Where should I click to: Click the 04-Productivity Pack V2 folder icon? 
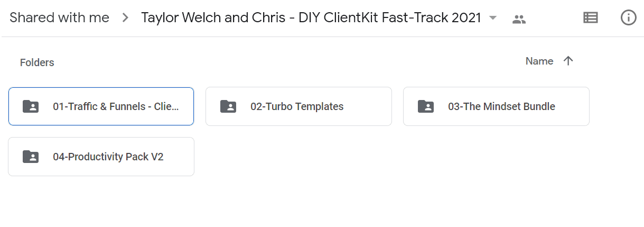point(31,157)
